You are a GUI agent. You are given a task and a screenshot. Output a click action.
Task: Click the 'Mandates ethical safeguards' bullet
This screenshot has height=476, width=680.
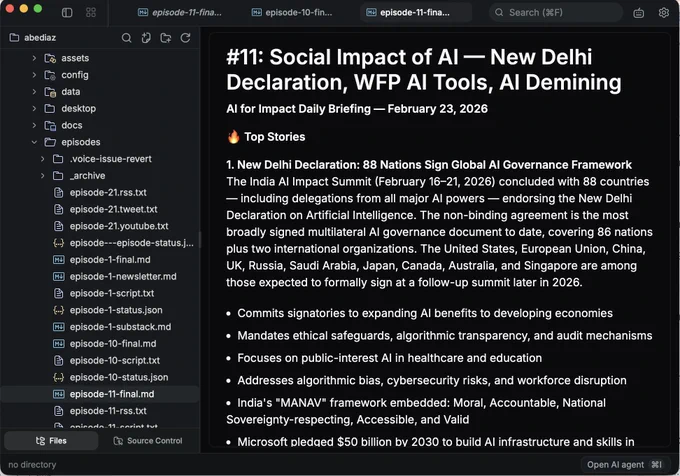pos(445,336)
